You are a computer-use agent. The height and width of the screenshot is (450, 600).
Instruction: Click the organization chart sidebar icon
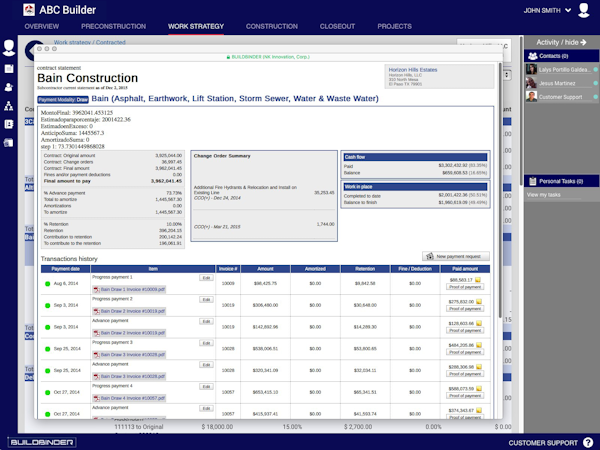point(9,105)
